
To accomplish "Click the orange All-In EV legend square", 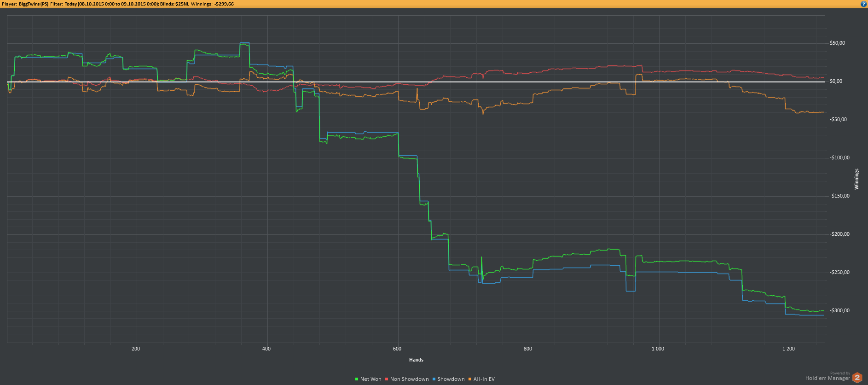I will (x=470, y=379).
